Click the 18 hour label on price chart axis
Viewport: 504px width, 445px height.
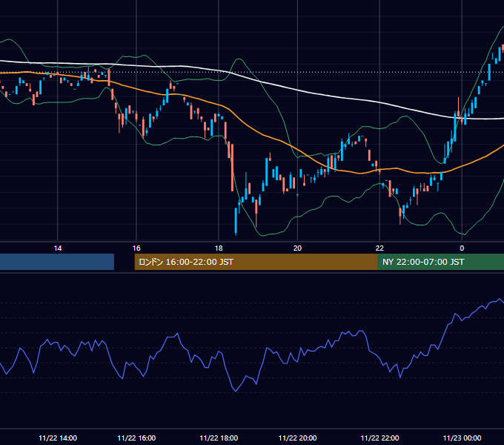pyautogui.click(x=219, y=248)
